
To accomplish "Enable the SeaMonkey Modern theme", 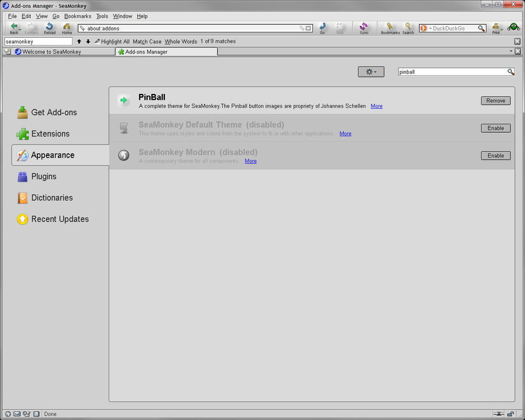I will (496, 155).
